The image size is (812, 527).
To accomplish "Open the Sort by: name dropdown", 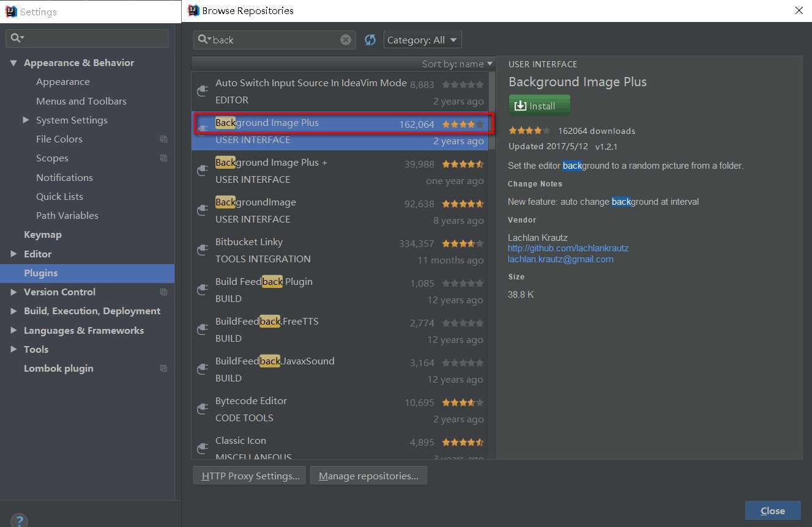I will pos(457,64).
